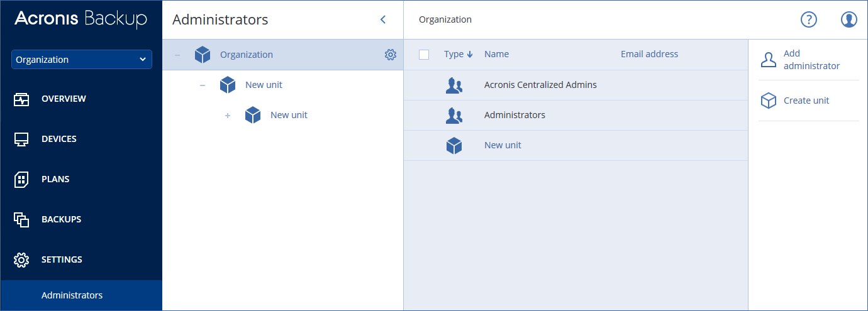Collapse the Organization tree node
This screenshot has height=311, width=868.
pyautogui.click(x=177, y=55)
